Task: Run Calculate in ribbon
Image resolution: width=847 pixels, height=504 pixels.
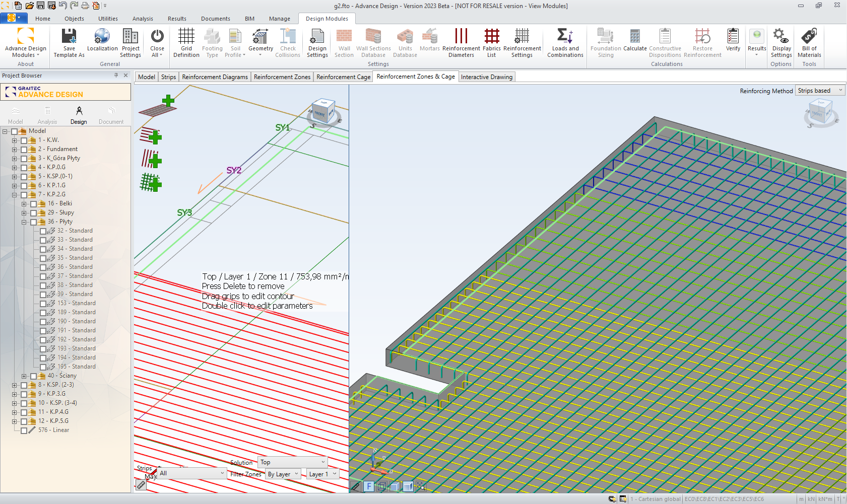Action: 635,40
